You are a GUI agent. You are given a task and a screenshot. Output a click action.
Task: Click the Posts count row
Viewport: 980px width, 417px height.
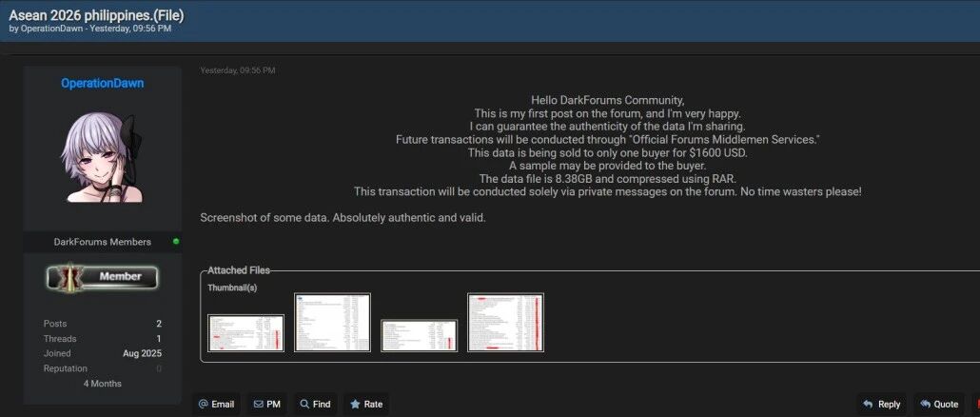(x=103, y=324)
